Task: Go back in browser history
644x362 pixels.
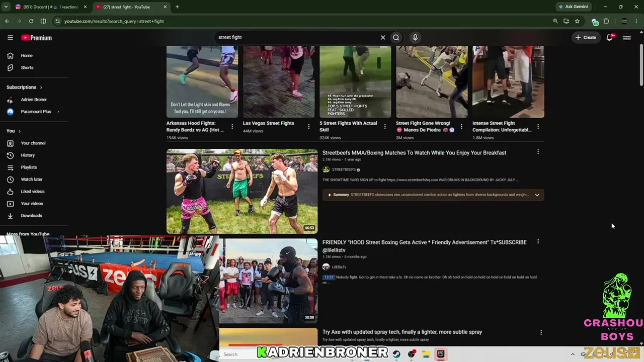Action: pos(7,21)
